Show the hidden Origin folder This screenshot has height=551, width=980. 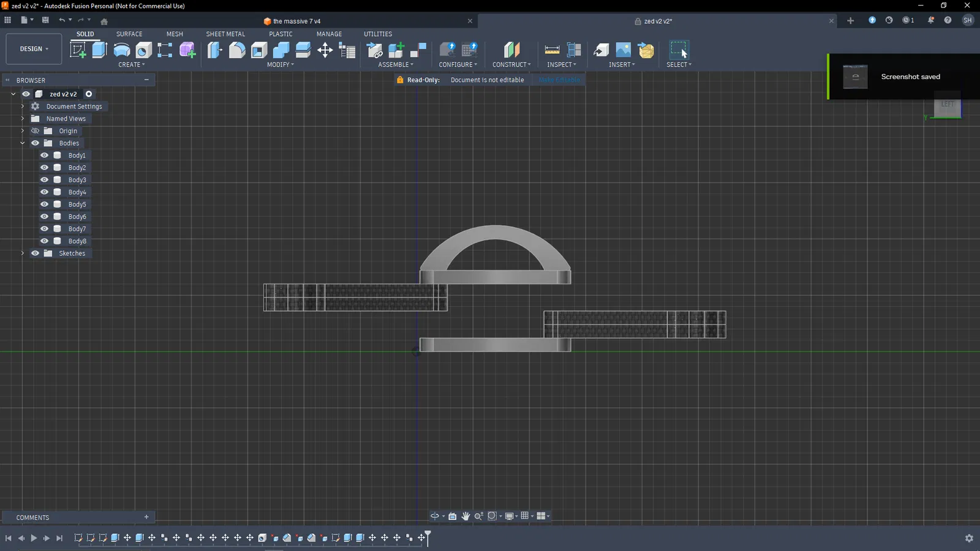[x=36, y=131]
